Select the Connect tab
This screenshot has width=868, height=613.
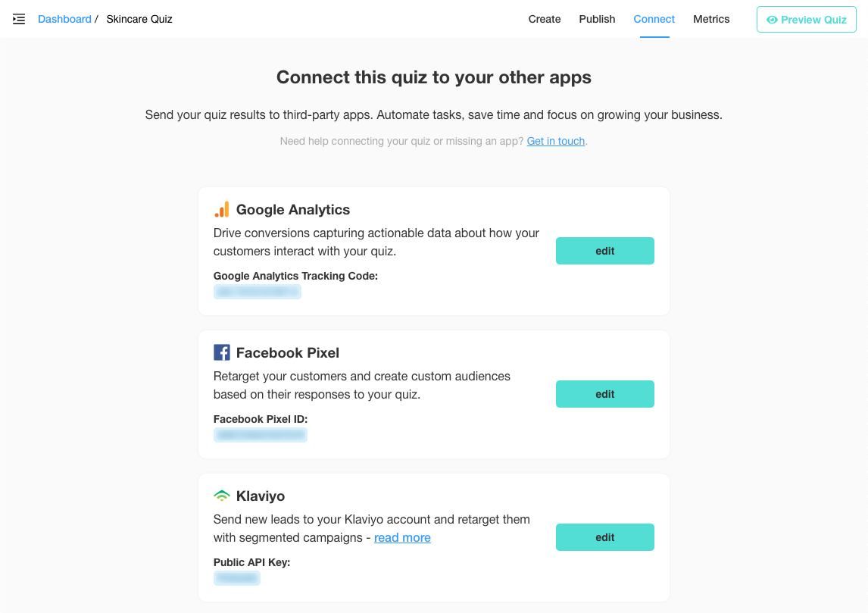(x=654, y=20)
